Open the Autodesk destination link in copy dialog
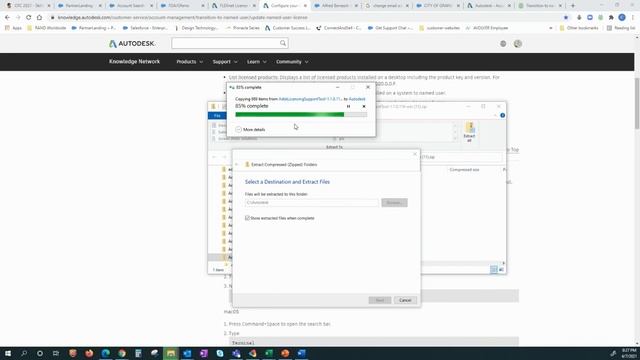Screen dimensions: 640x360 coord(357,99)
